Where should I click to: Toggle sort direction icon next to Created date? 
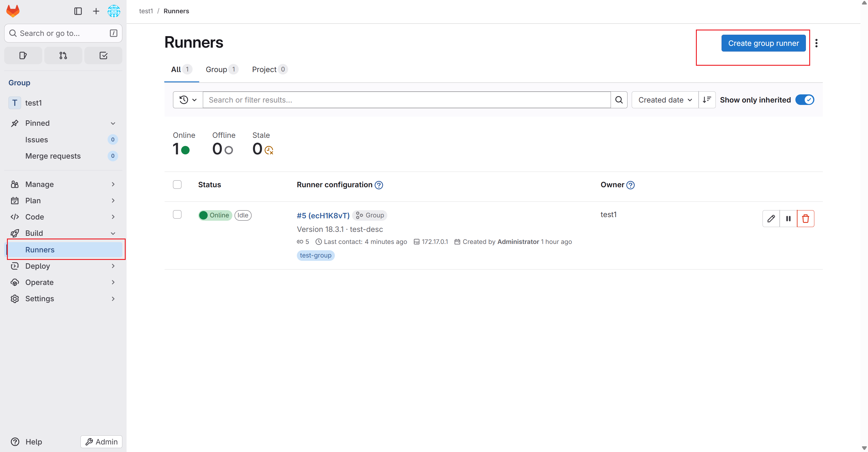pos(706,100)
